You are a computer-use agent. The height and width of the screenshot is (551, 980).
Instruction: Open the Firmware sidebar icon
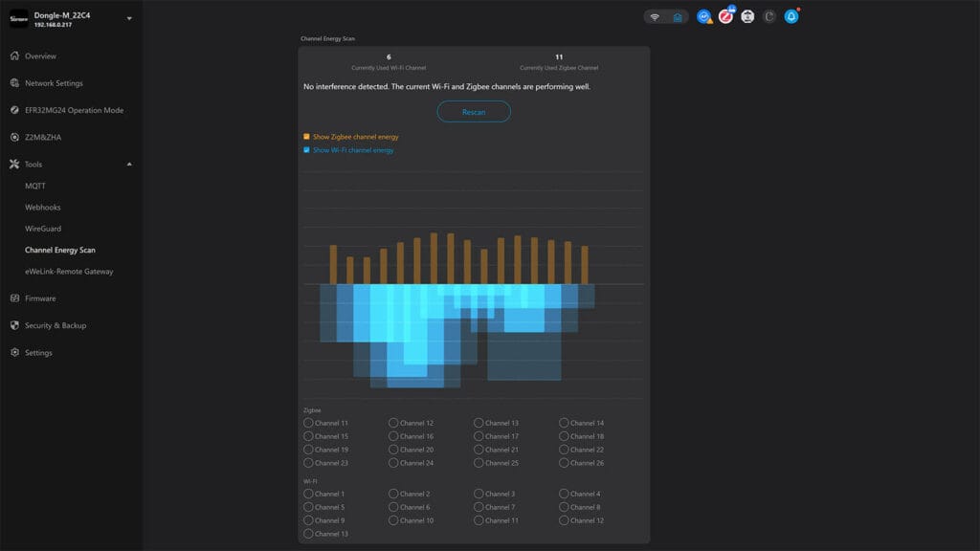click(13, 298)
